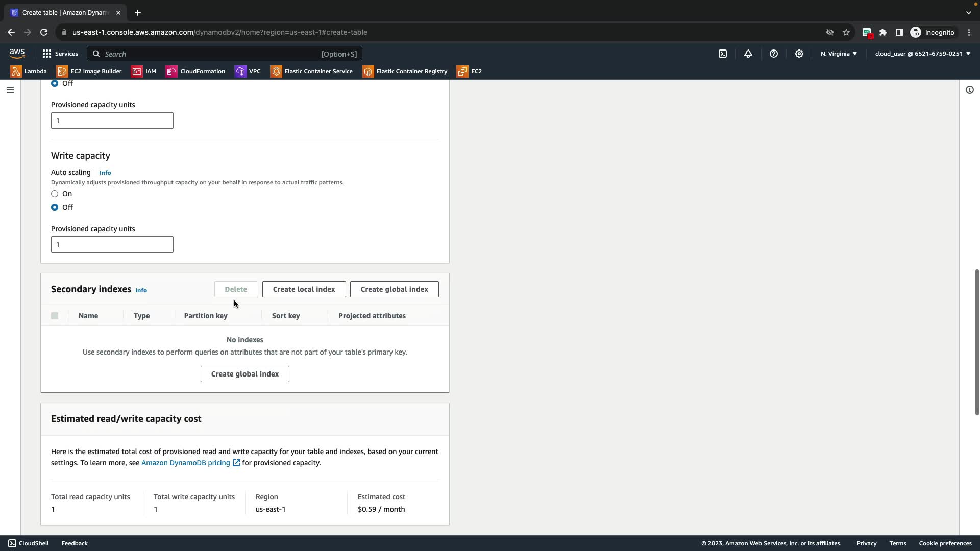980x551 pixels.
Task: Expand the cloud_user account menu
Action: (x=922, y=54)
